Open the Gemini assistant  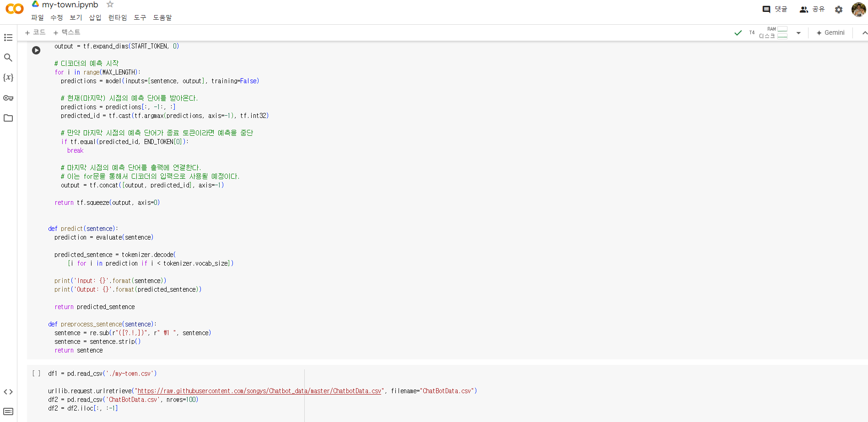tap(830, 33)
